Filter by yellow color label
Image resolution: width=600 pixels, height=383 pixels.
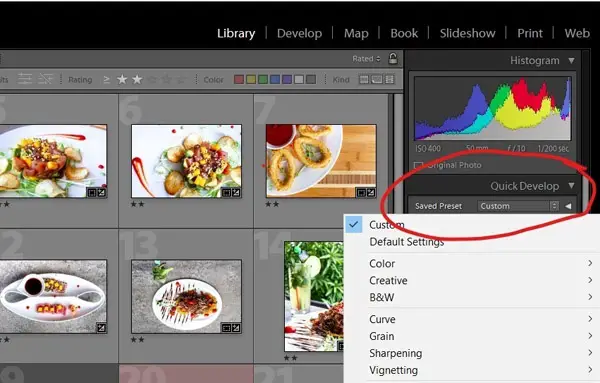(251, 79)
